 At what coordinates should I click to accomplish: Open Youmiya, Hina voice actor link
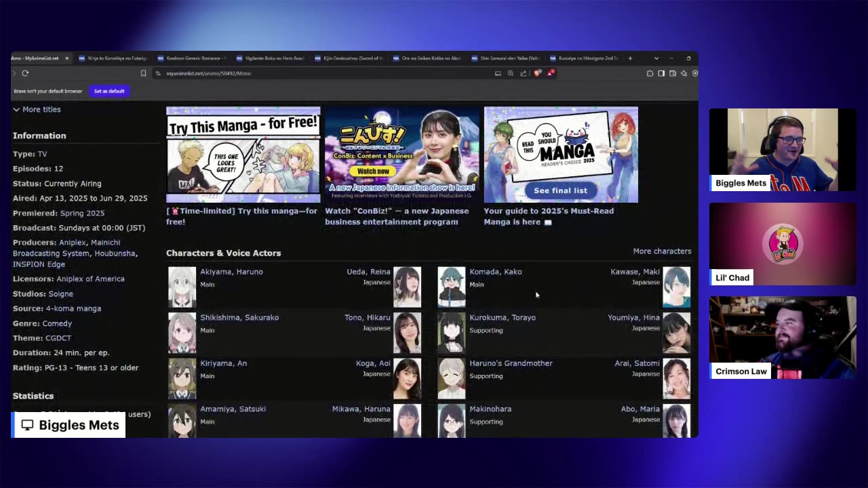click(x=633, y=317)
